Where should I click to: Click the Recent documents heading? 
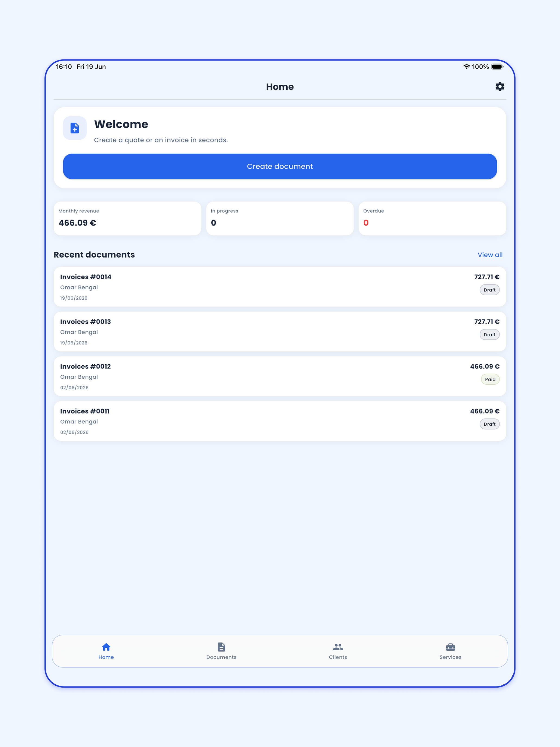tap(94, 255)
